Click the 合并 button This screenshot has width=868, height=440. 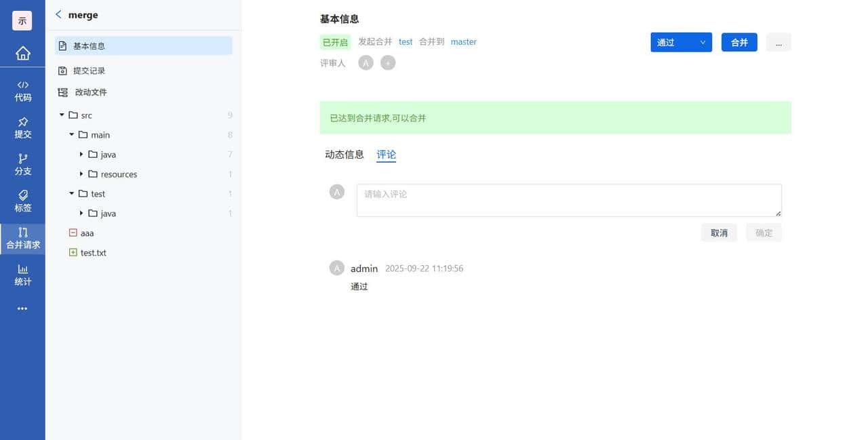click(x=738, y=42)
